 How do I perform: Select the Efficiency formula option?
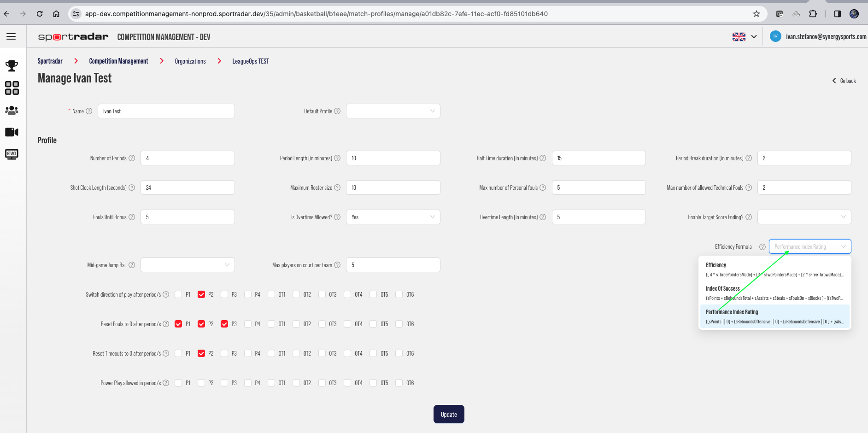775,269
